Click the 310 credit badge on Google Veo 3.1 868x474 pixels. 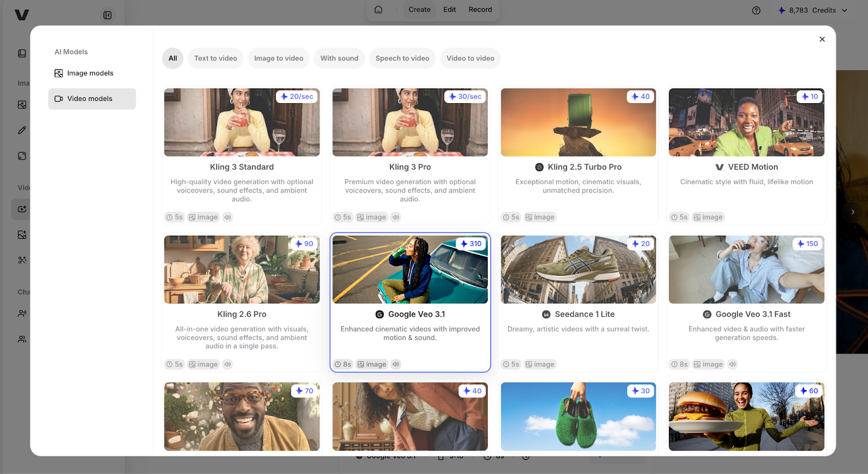click(x=470, y=244)
